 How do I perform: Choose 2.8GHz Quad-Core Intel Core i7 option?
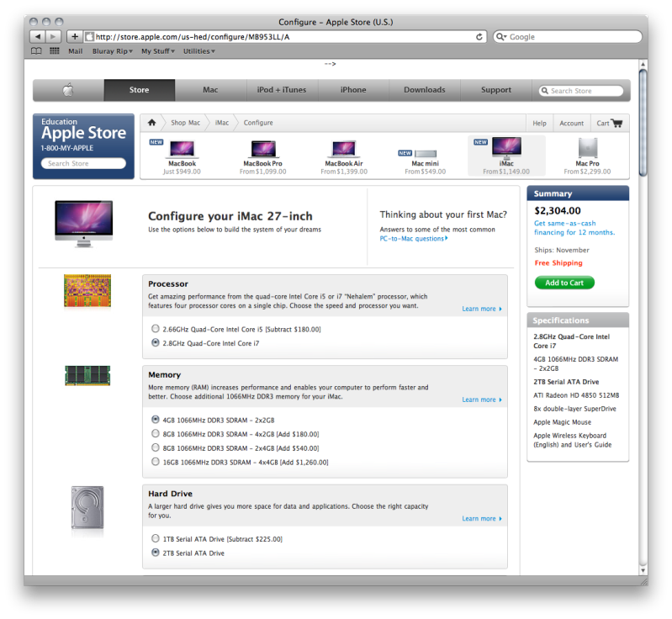[156, 342]
